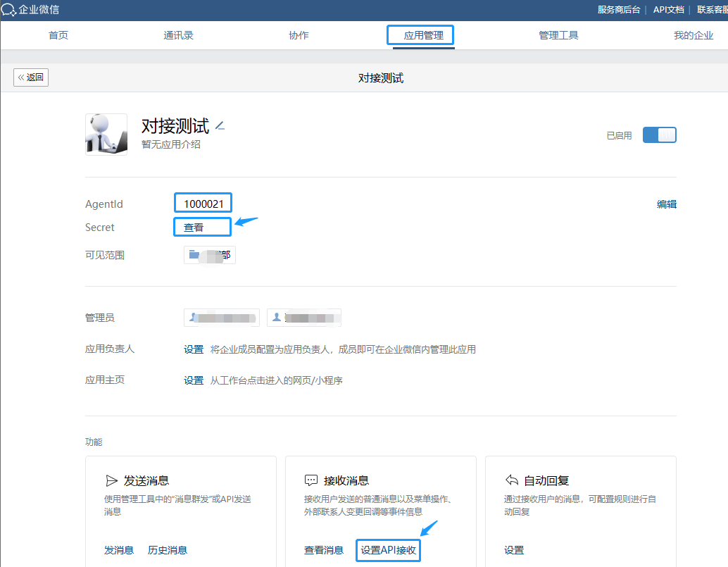The width and height of the screenshot is (728, 567).
Task: Click the app avatar logo image
Action: pos(106,135)
